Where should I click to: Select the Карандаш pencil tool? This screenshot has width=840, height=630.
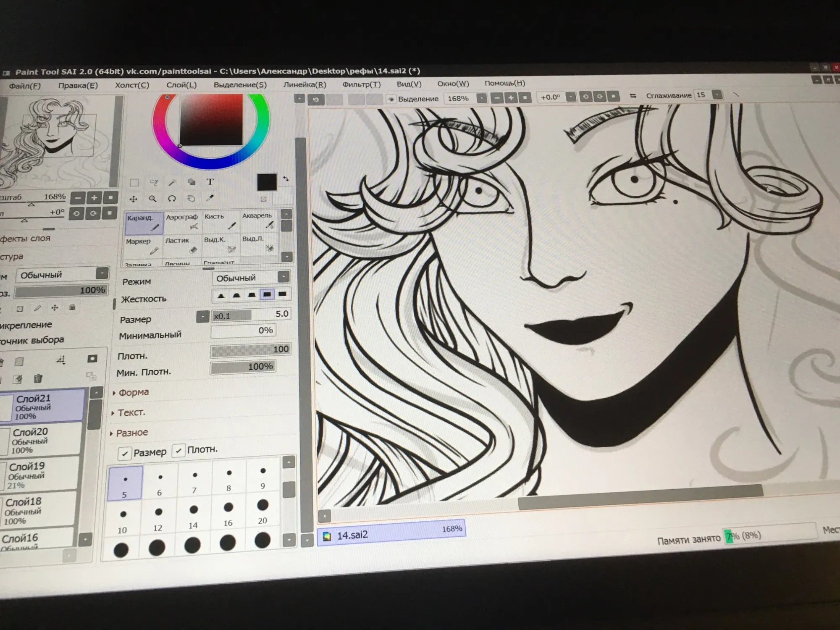tap(144, 223)
